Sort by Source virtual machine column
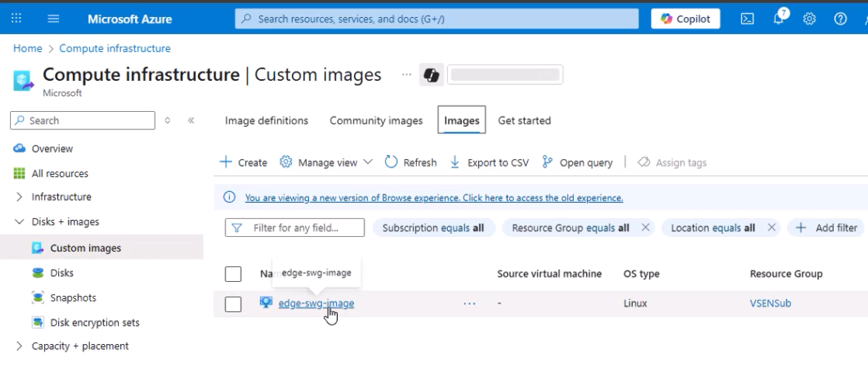This screenshot has height=365, width=868. pos(549,273)
